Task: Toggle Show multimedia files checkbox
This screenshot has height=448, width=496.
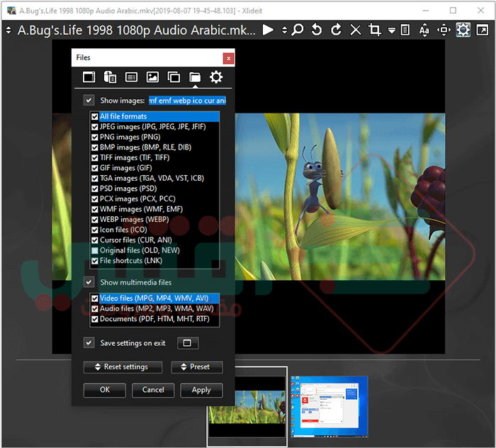Action: [89, 282]
